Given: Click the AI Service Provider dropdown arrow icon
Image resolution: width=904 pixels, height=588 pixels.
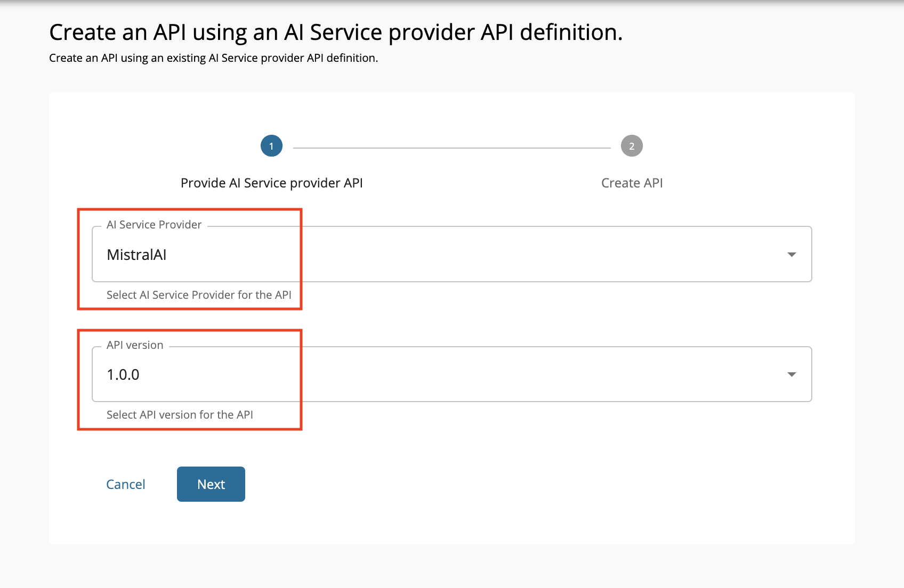Looking at the screenshot, I should [792, 255].
